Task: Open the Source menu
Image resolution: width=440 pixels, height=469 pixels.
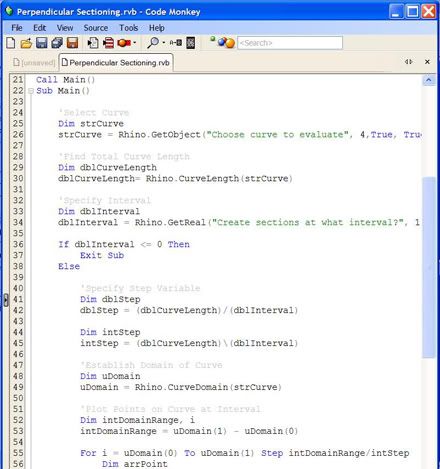Action: click(96, 28)
